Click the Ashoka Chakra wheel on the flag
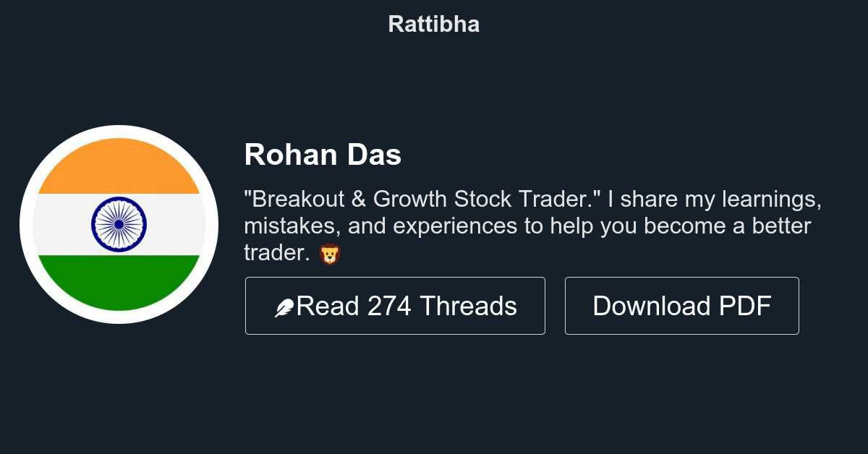The height and width of the screenshot is (454, 868). tap(119, 224)
